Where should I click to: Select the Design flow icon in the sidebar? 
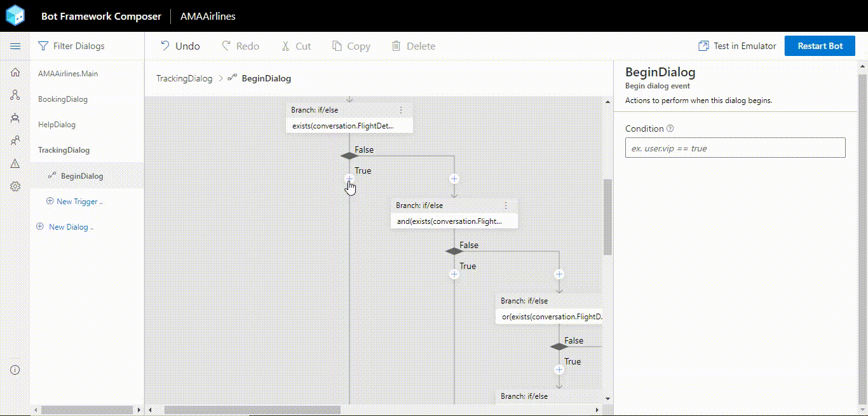pos(15,95)
